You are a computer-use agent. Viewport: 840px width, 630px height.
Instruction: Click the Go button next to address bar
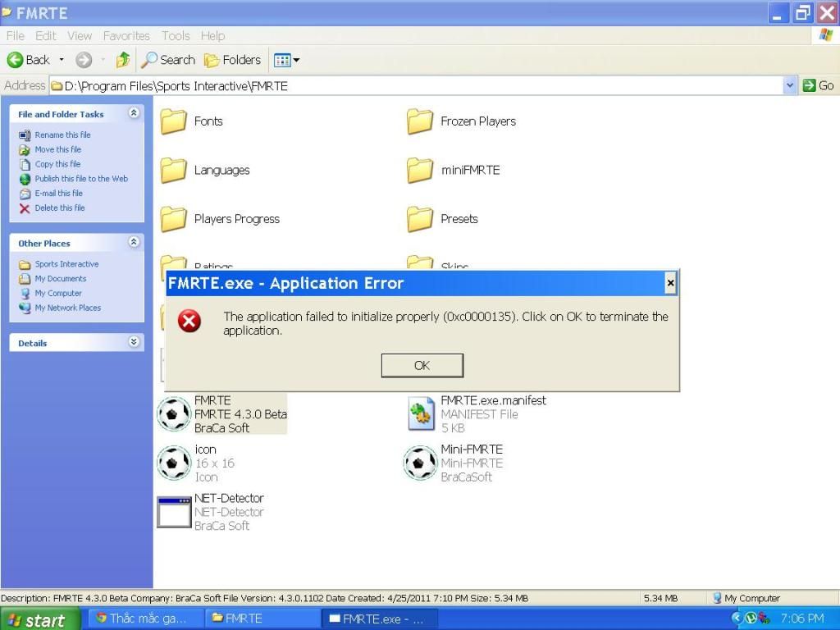point(818,85)
